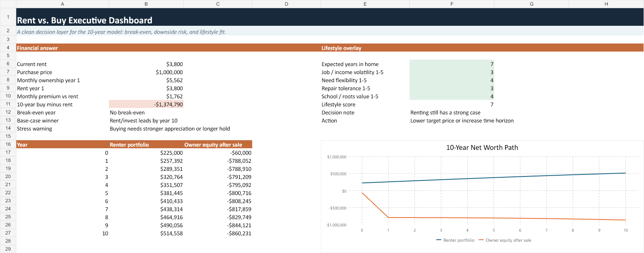This screenshot has width=644, height=253.
Task: Select the $1,000,000 purchase price cell
Action: (x=146, y=72)
